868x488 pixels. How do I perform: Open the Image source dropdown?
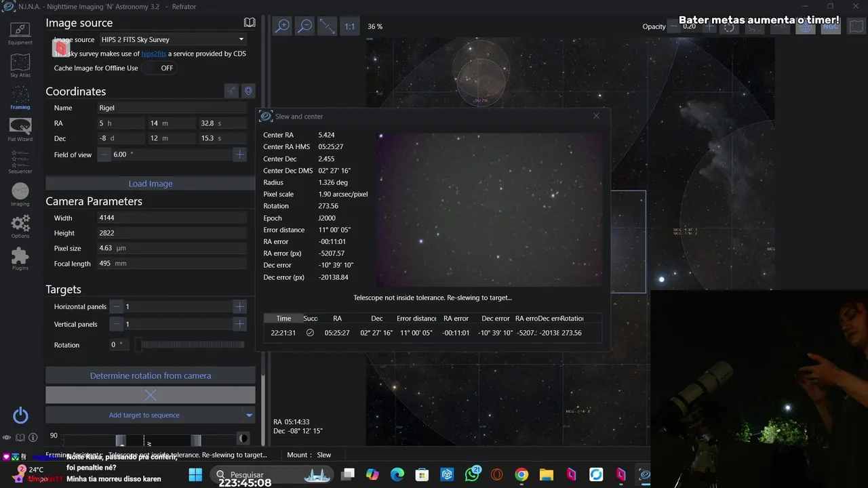click(172, 39)
